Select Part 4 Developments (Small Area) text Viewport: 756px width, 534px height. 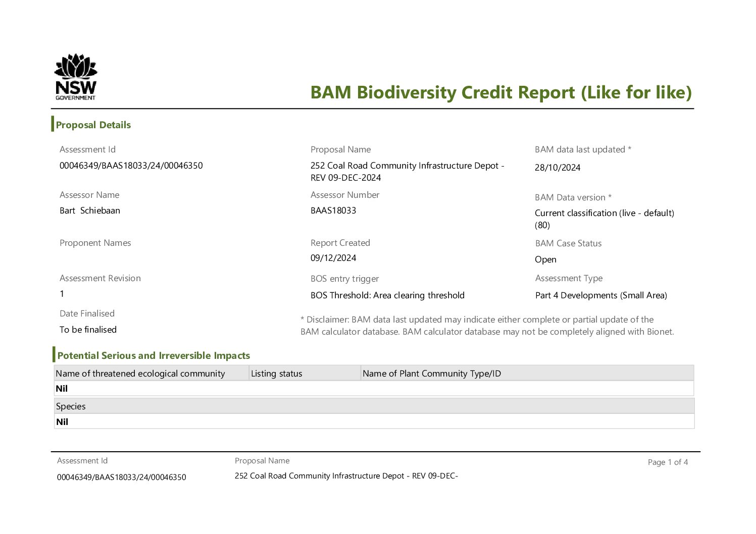click(x=601, y=295)
